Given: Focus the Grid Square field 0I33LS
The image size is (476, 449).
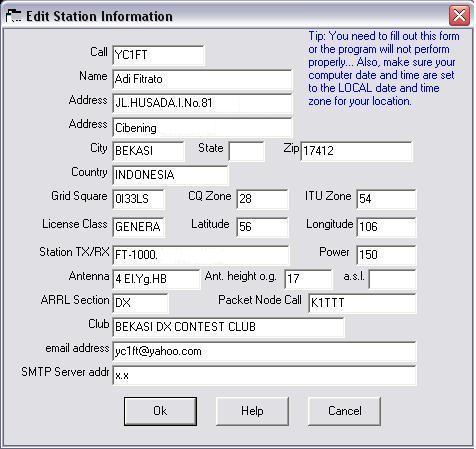Looking at the screenshot, I should click(x=138, y=199).
